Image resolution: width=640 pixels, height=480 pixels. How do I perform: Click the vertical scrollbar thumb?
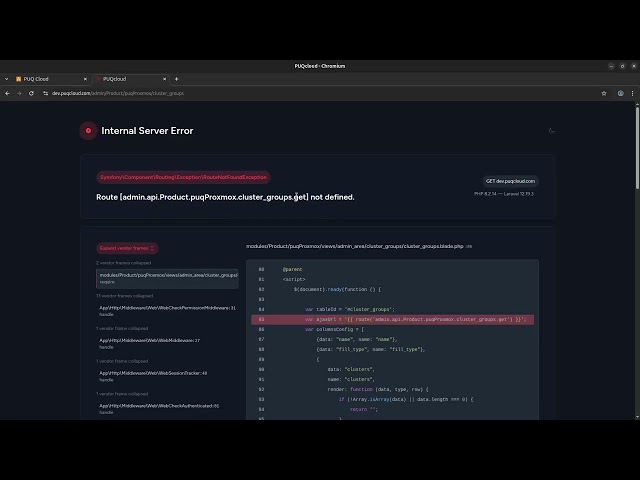(637, 148)
